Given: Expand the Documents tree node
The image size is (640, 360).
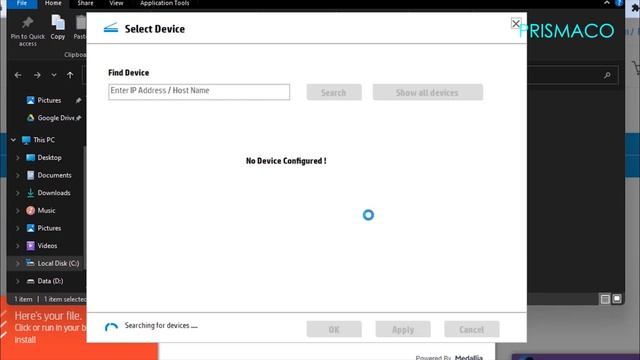Looking at the screenshot, I should click(18, 175).
